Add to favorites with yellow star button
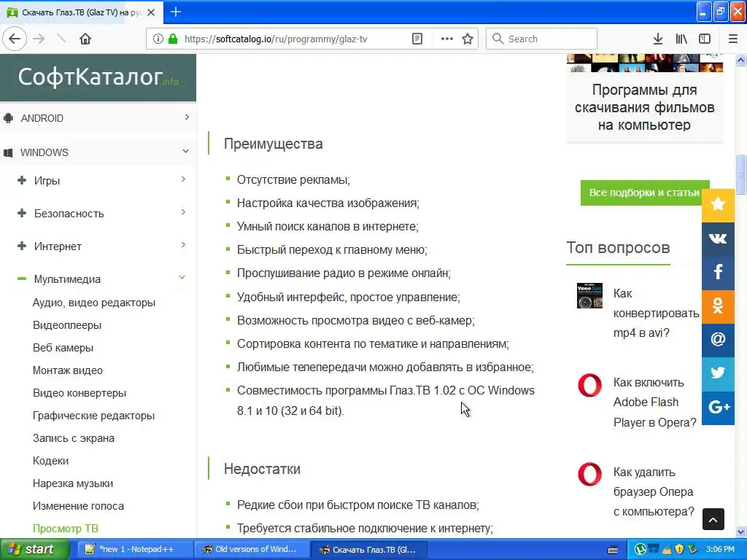The width and height of the screenshot is (747, 560). (x=718, y=205)
